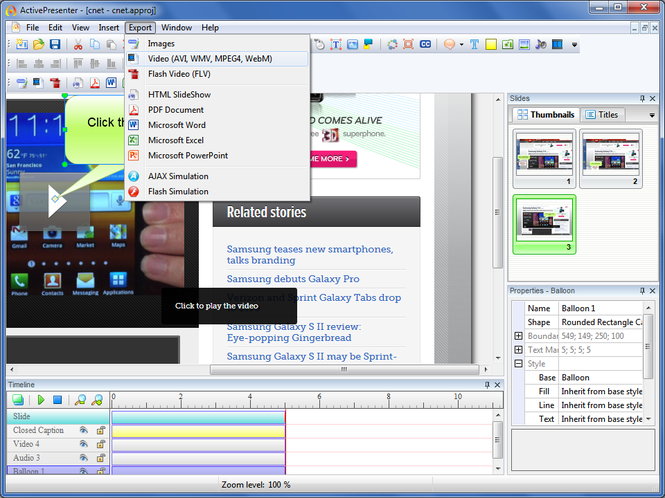
Task: Toggle visibility eye for Closed Caption track
Action: pos(84,430)
